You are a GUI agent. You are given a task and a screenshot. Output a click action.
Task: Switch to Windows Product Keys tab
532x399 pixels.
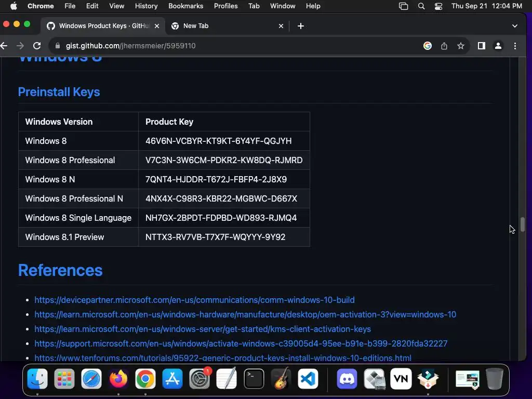tap(103, 26)
